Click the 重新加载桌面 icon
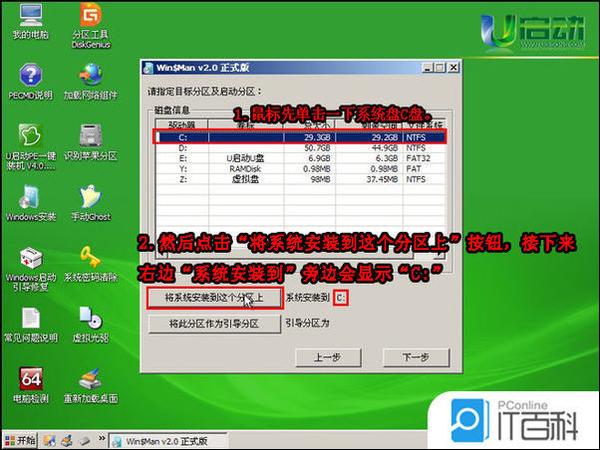 (91, 385)
